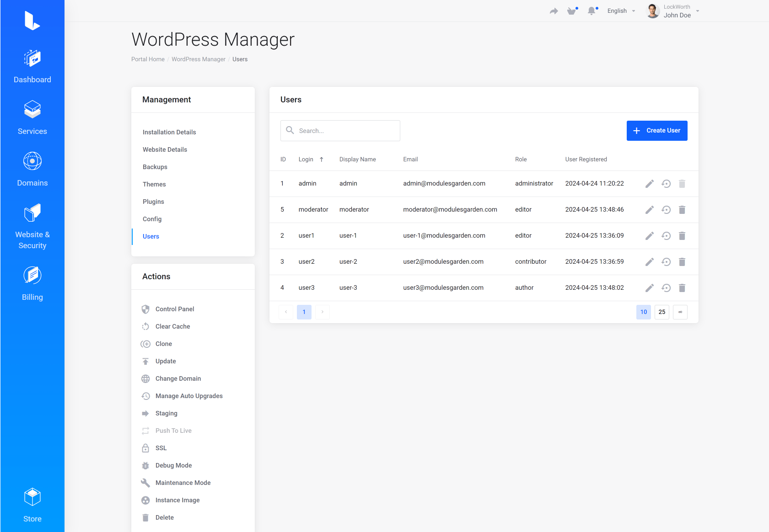769x532 pixels.
Task: Expand the John Doe account menu
Action: click(673, 11)
